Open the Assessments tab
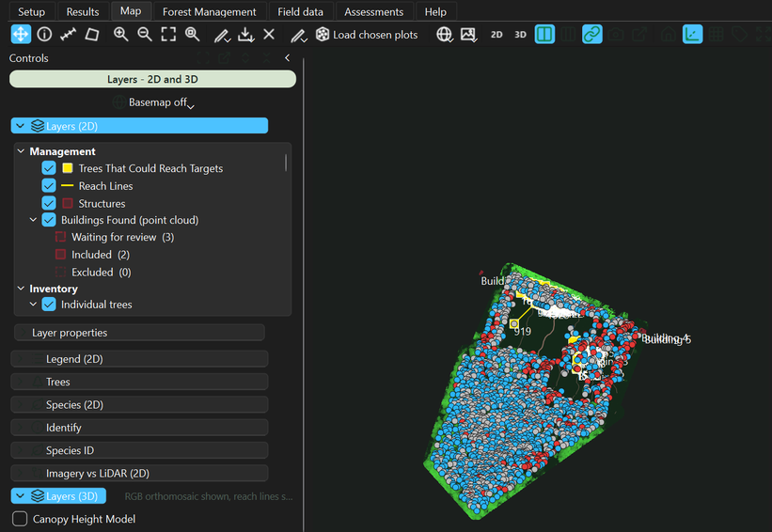The image size is (772, 532). (373, 11)
